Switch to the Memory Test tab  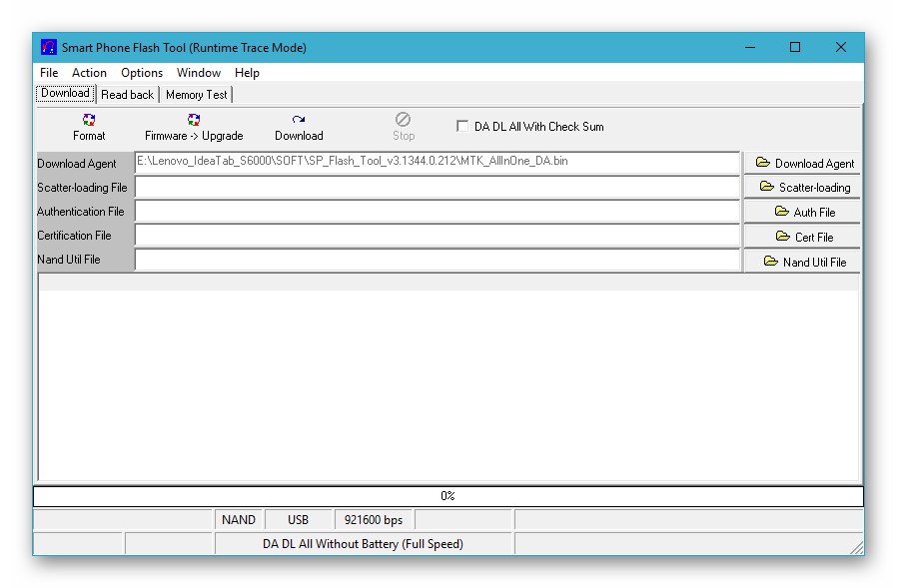coord(196,95)
